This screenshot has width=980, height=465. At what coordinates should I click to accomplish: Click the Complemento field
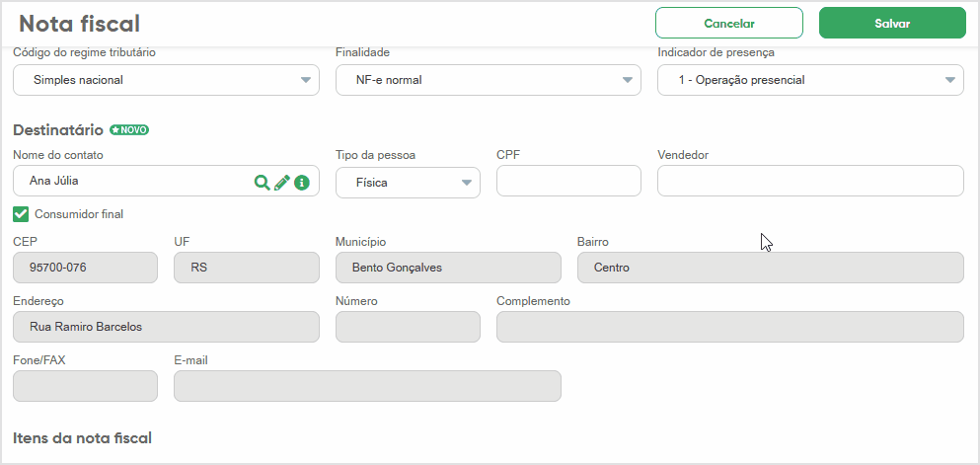click(x=730, y=327)
